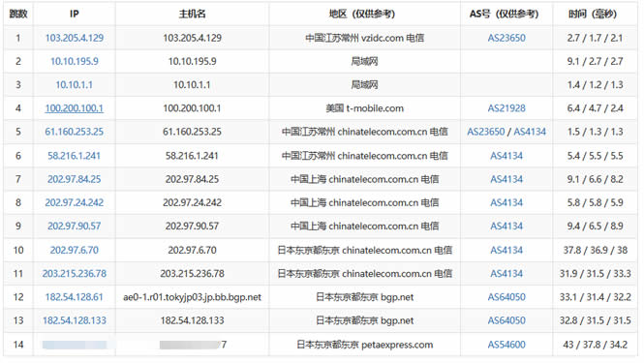
Task: Open the AS54600 link
Action: [506, 345]
